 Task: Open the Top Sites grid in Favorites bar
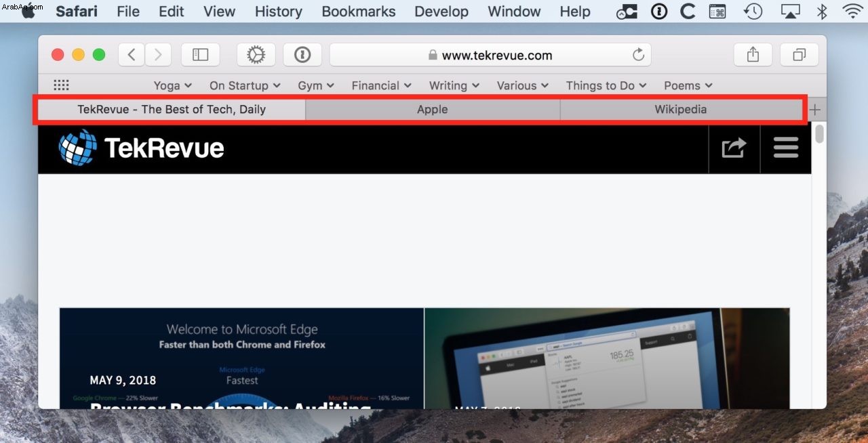(61, 85)
